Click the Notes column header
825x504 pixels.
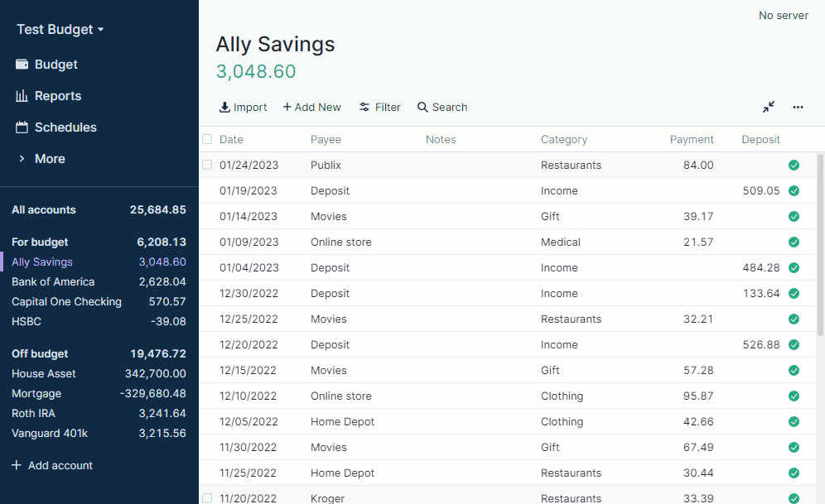click(x=441, y=139)
